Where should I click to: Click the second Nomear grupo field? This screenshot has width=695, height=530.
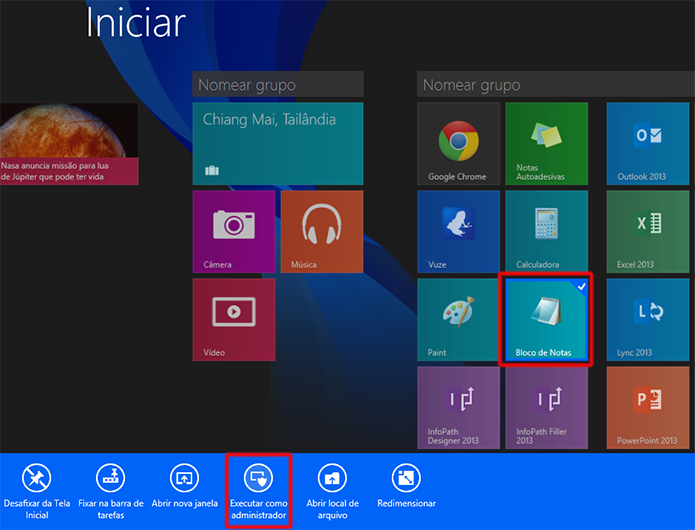tap(556, 84)
